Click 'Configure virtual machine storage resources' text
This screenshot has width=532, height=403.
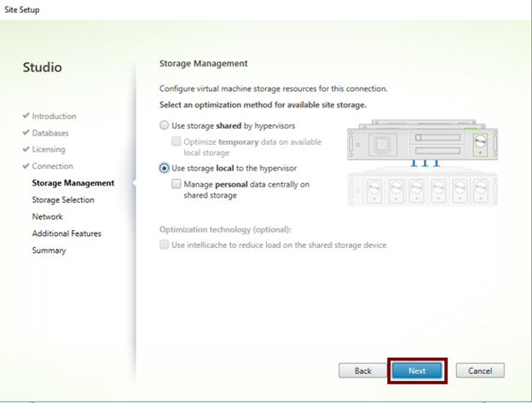coord(274,89)
